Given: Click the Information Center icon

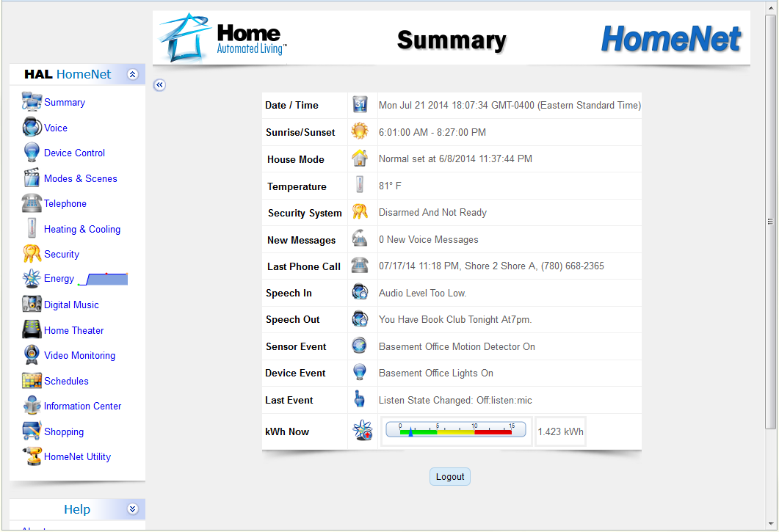Looking at the screenshot, I should pyautogui.click(x=32, y=405).
